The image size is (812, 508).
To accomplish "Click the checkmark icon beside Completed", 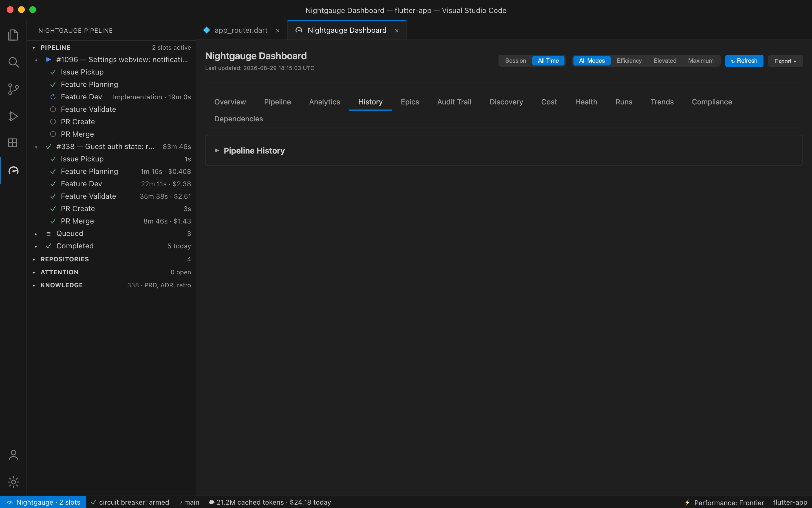I will pos(48,246).
